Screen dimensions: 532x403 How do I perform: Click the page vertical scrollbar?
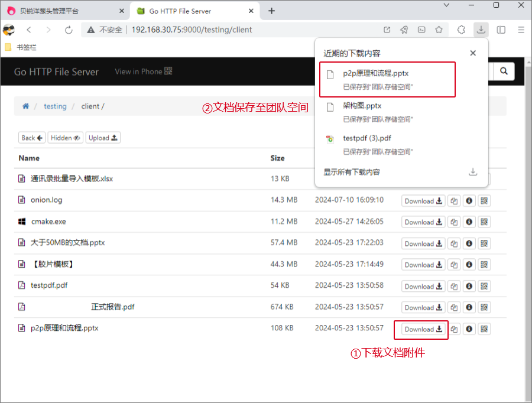(528, 230)
